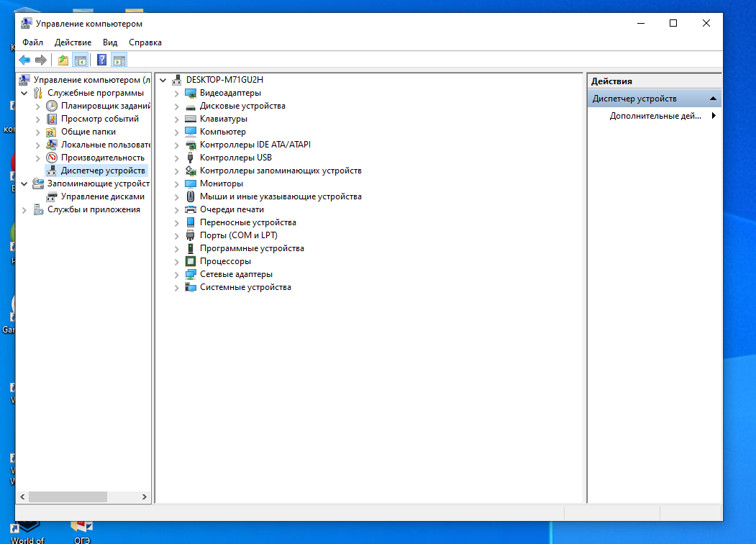Click the Task Scheduler (Планировщик заданий) clock icon
Viewport: 756px width, 544px height.
(52, 106)
